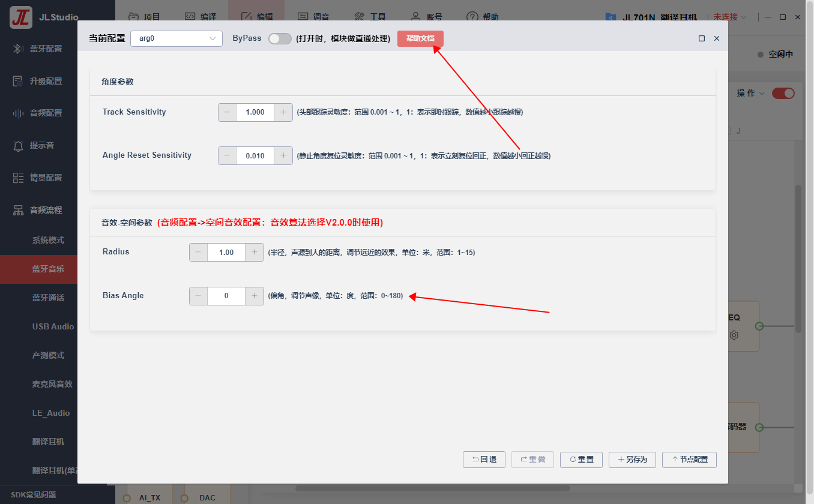Decrease Angle Reset Sensitivity with minus button
The width and height of the screenshot is (814, 504).
click(227, 155)
